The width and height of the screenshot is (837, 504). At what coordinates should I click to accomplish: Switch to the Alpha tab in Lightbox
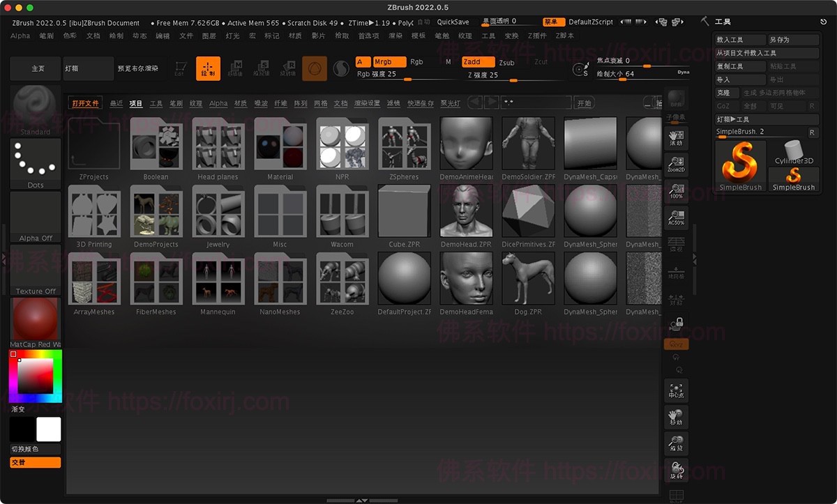(218, 103)
